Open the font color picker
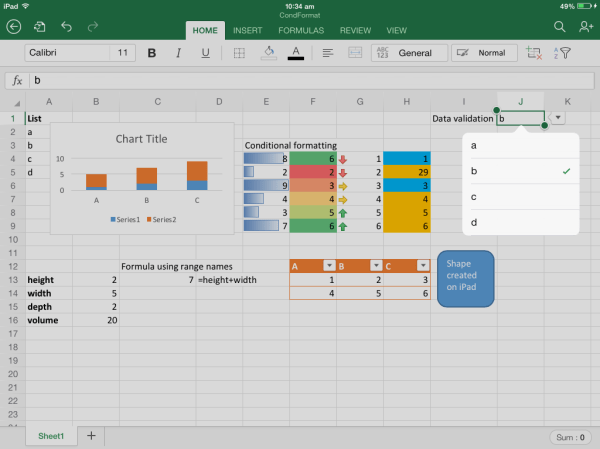Viewport: 600px width, 449px height. [x=296, y=53]
